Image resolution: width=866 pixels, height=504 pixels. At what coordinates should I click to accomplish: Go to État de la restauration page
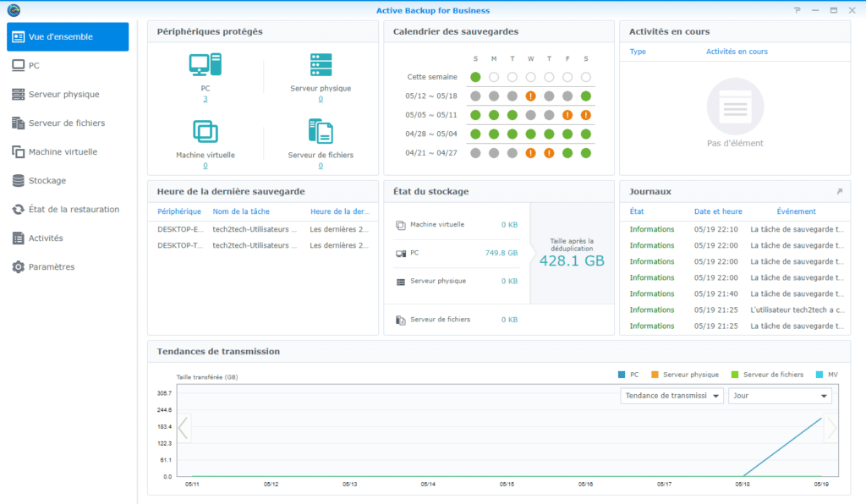(x=73, y=209)
